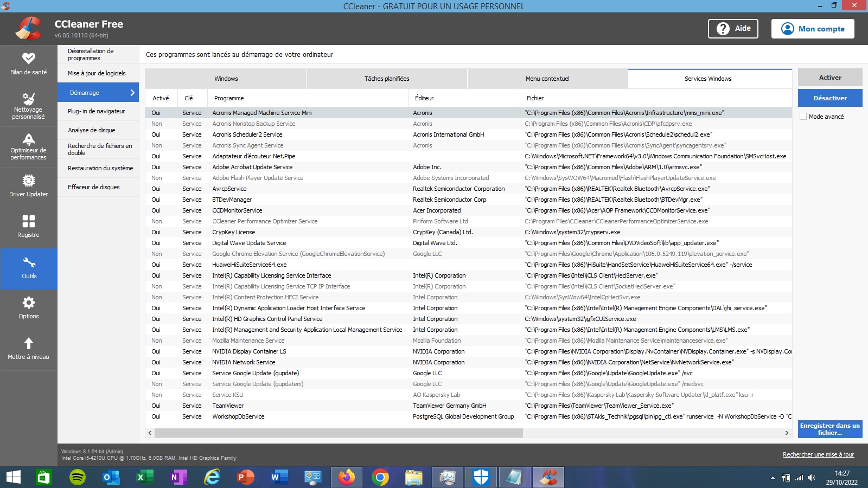The width and height of the screenshot is (868, 488).
Task: Click Mon compte button
Action: point(813,29)
